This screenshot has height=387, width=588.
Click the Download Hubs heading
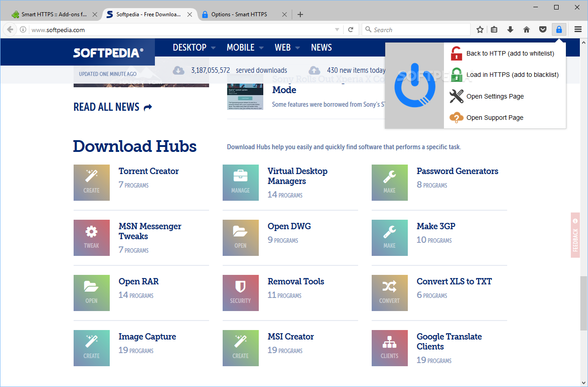pos(135,146)
